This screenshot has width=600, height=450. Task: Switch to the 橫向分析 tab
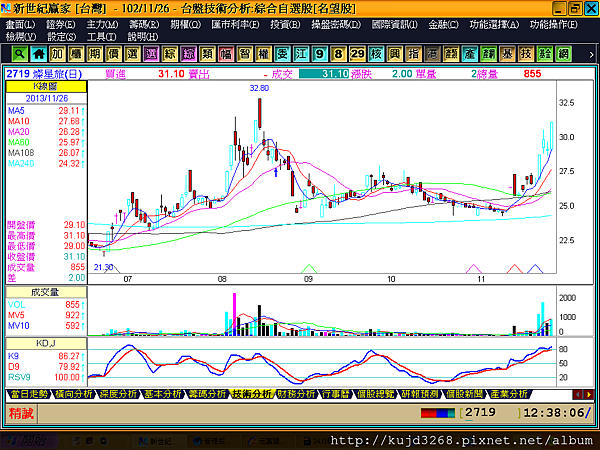coord(73,394)
